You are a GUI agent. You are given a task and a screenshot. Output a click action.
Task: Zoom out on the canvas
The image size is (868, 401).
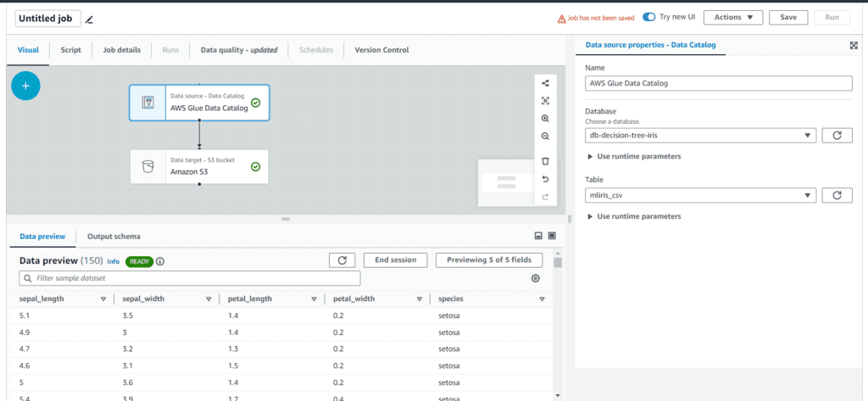tap(545, 136)
